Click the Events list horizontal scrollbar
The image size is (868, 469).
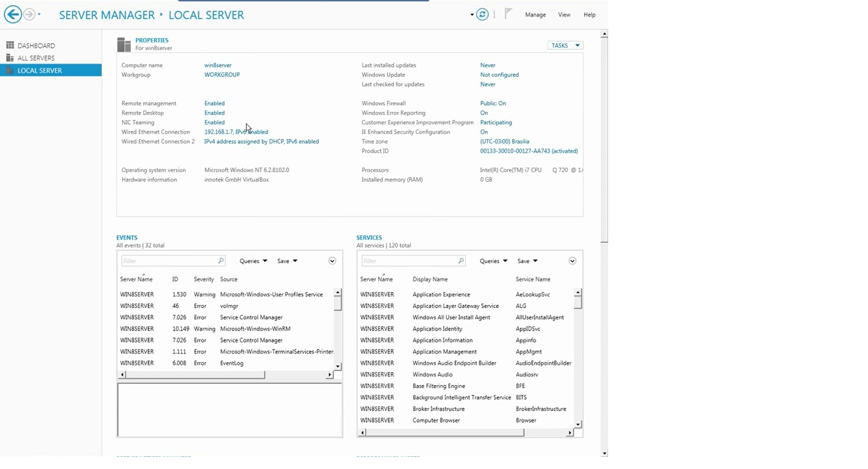pos(226,375)
